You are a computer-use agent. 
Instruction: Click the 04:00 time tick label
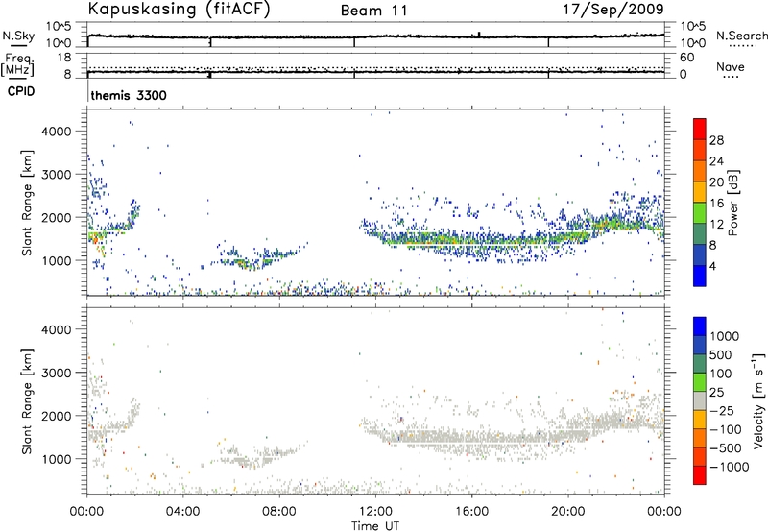coord(182,512)
